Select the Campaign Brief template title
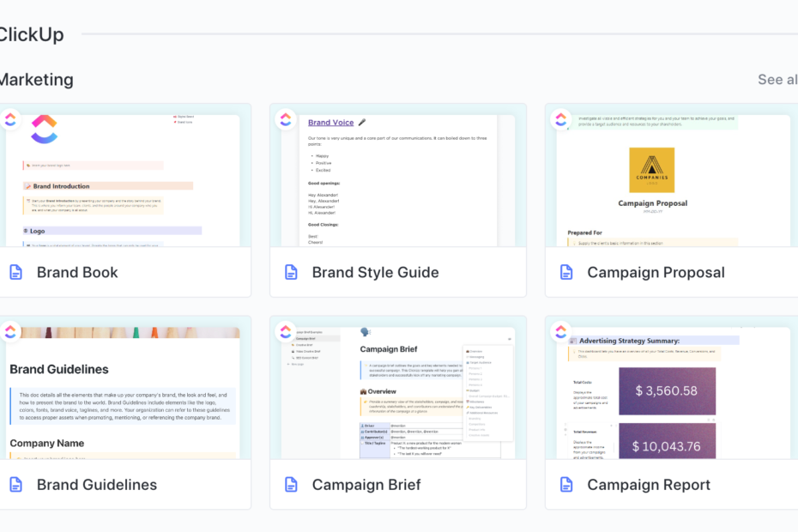This screenshot has width=798, height=532. point(366,485)
